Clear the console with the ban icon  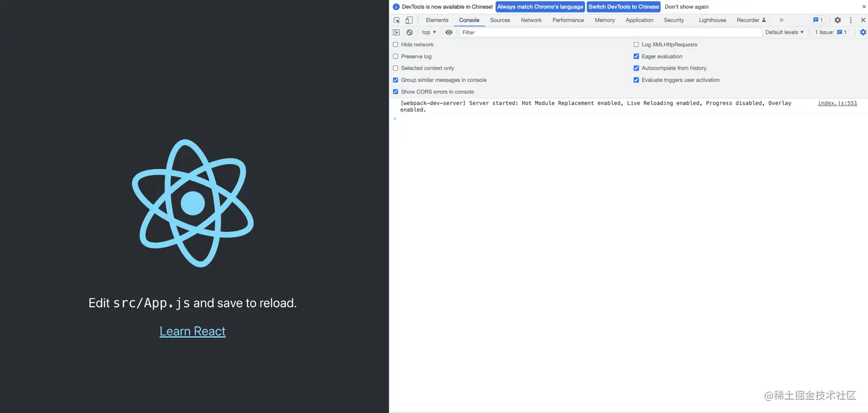click(409, 33)
